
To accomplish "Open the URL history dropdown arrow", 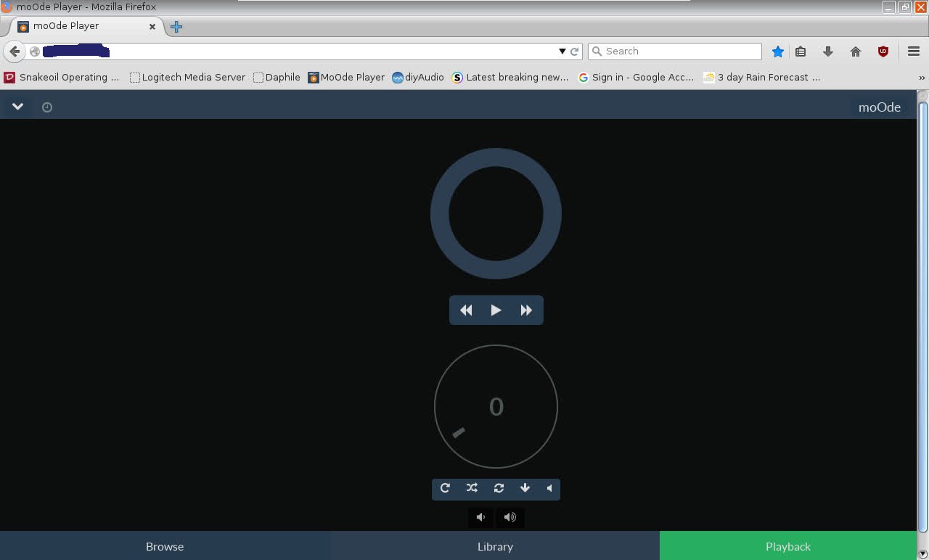I will click(x=562, y=52).
